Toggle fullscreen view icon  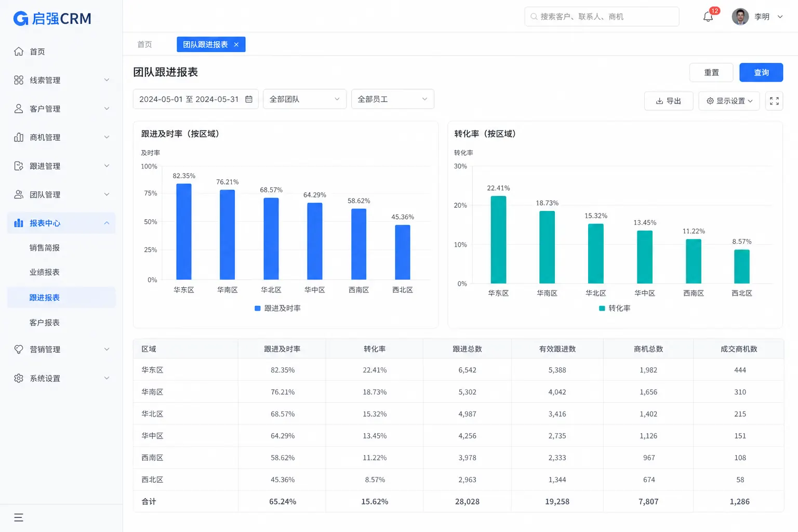pyautogui.click(x=774, y=101)
